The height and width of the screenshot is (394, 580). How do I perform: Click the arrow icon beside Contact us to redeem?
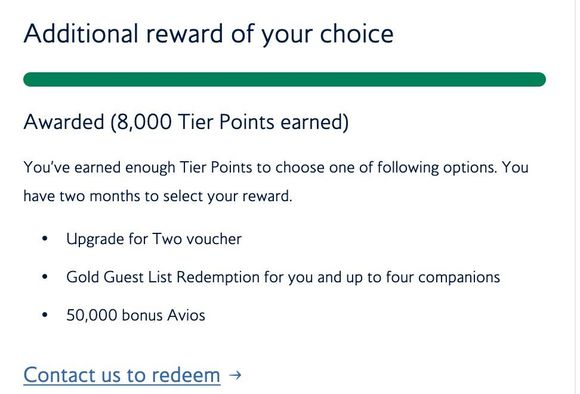[x=235, y=376]
